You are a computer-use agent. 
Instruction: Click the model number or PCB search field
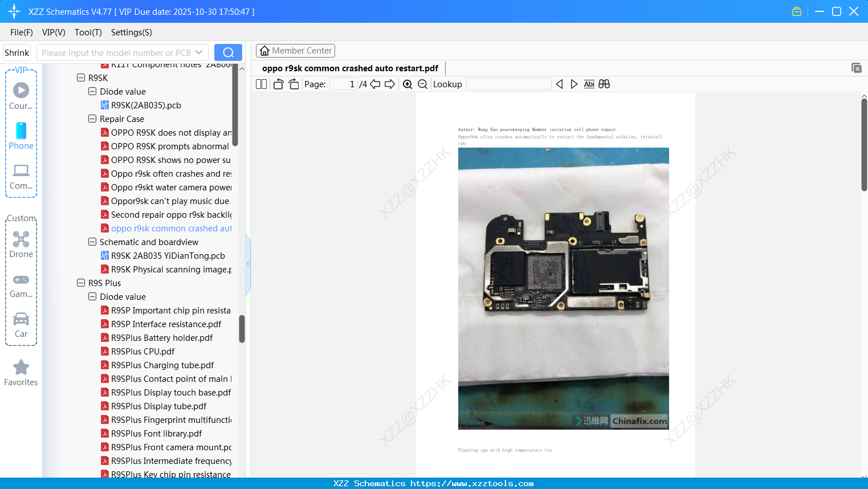[116, 53]
